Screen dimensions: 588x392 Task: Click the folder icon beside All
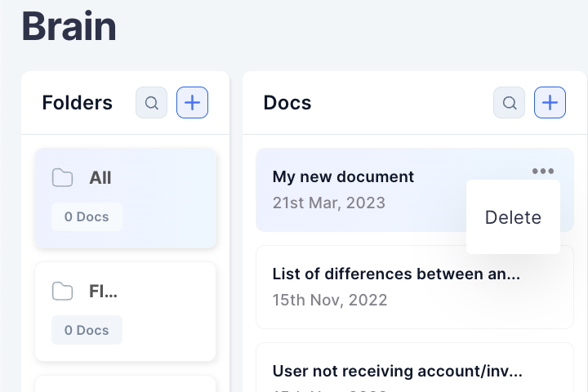click(x=62, y=177)
